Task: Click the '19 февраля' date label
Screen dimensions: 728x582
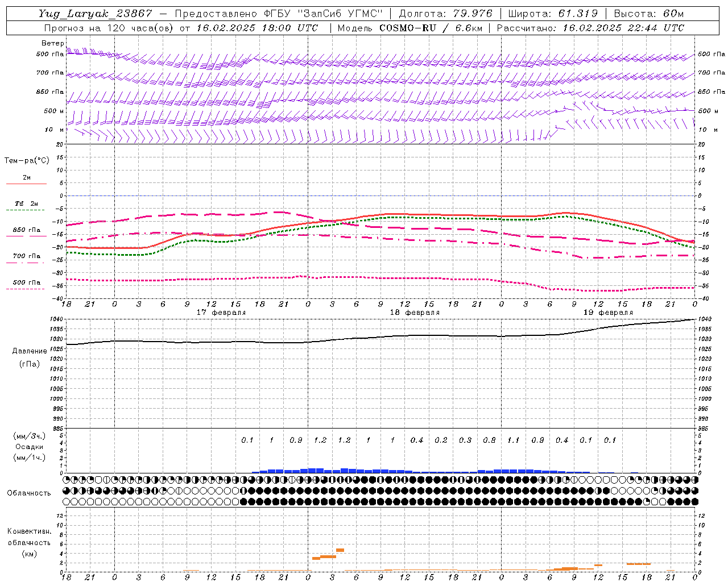Action: (608, 313)
